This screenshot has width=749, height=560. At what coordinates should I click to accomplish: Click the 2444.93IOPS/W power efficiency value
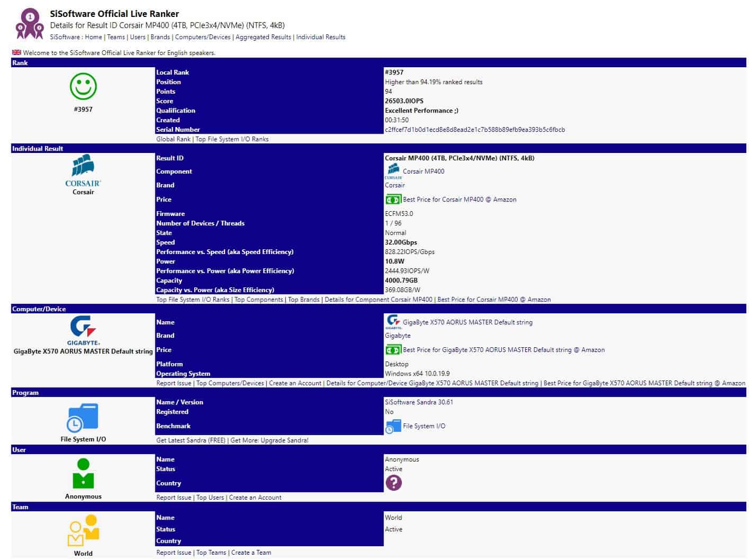click(x=407, y=271)
